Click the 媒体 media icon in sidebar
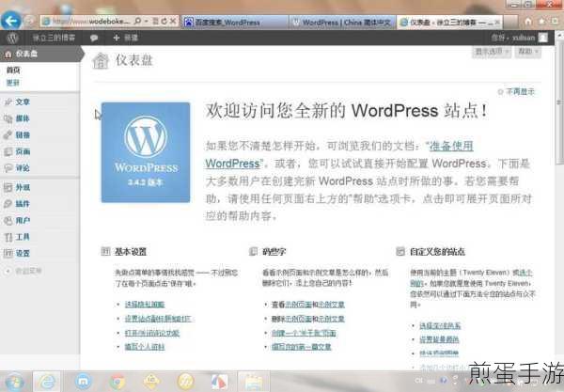This screenshot has height=392, width=564. point(8,118)
